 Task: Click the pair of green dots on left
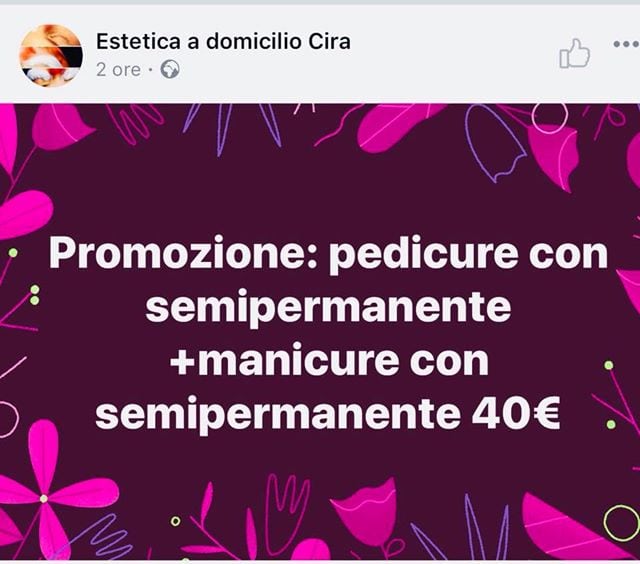35,295
